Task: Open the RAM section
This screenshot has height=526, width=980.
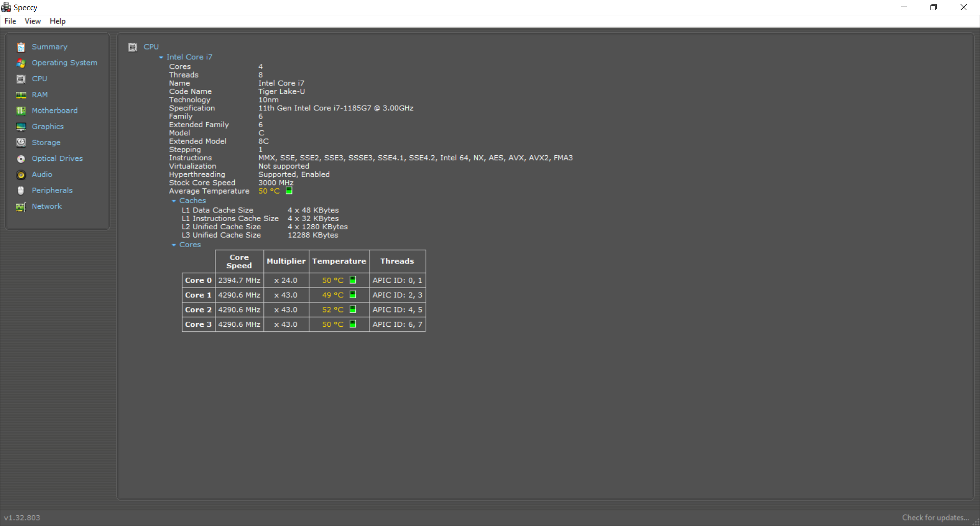Action: point(40,94)
